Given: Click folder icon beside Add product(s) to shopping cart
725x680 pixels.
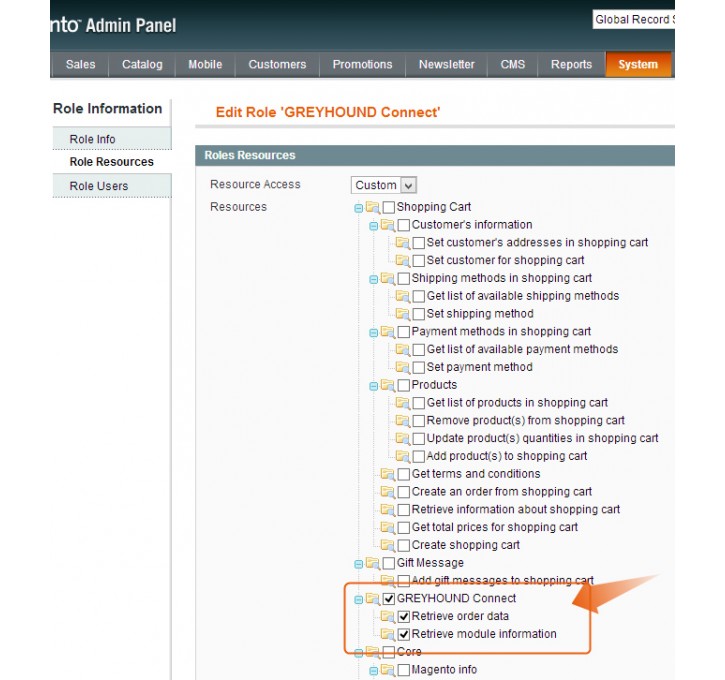Looking at the screenshot, I should click(402, 456).
